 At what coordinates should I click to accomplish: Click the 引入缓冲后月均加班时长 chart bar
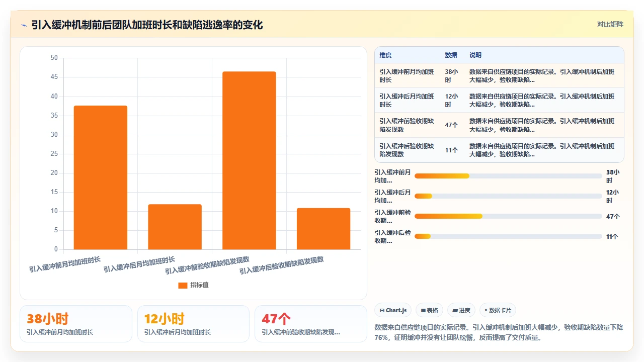pos(175,227)
